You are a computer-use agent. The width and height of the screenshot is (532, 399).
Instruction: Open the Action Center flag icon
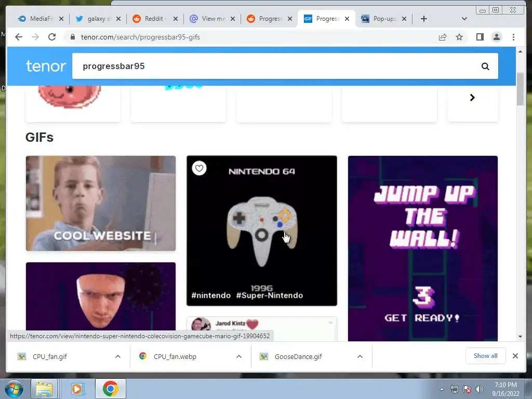click(x=467, y=389)
